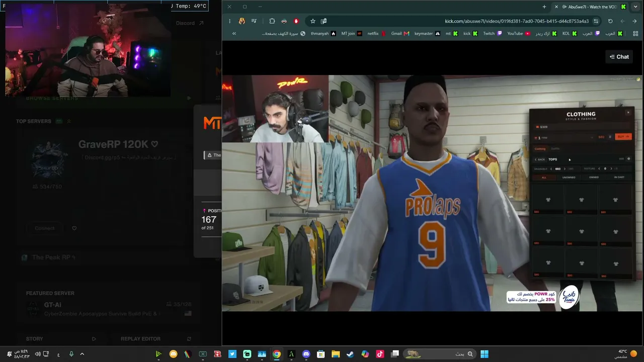644x362 pixels.
Task: Select the ALL filter tab
Action: [x=544, y=177]
